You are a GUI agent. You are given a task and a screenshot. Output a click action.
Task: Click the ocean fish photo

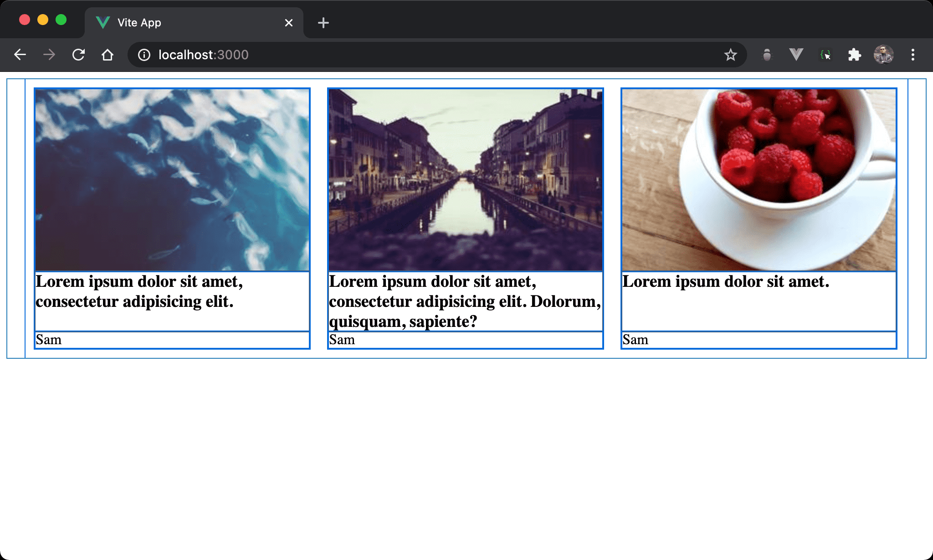tap(172, 180)
